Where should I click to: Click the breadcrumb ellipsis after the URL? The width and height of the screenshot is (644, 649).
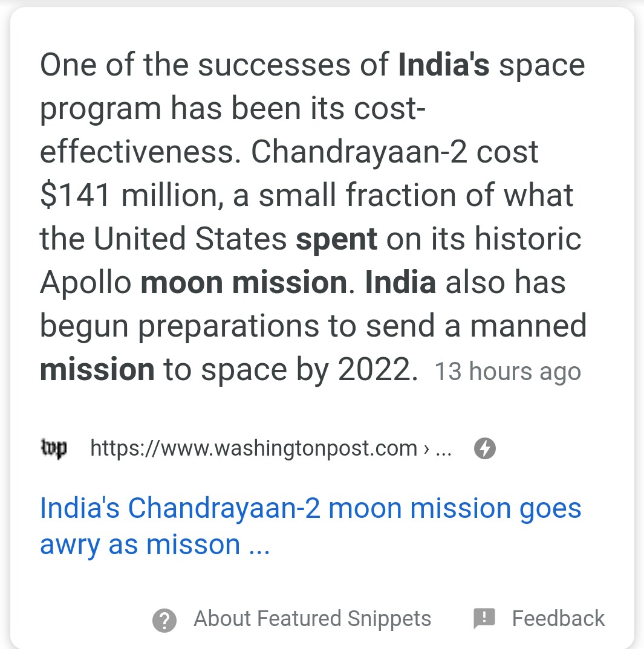pos(444,449)
